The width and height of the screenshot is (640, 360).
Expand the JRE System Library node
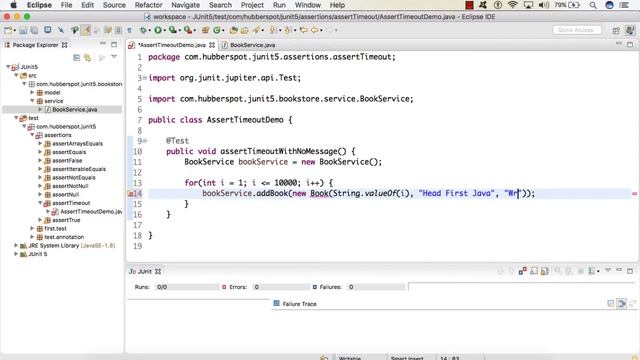click(x=16, y=245)
